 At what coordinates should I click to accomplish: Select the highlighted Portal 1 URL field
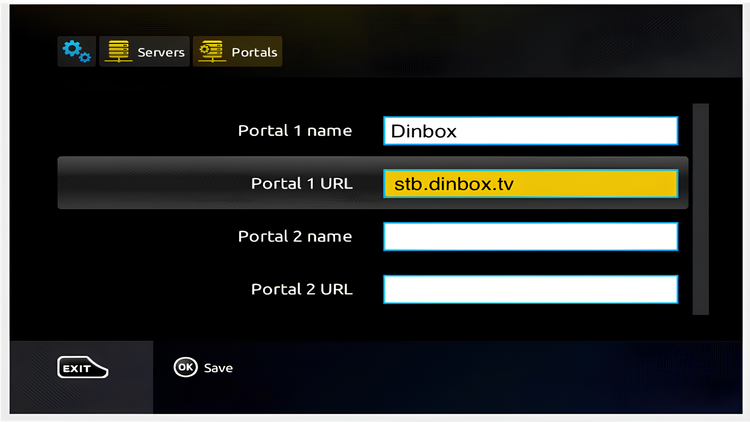click(x=530, y=183)
